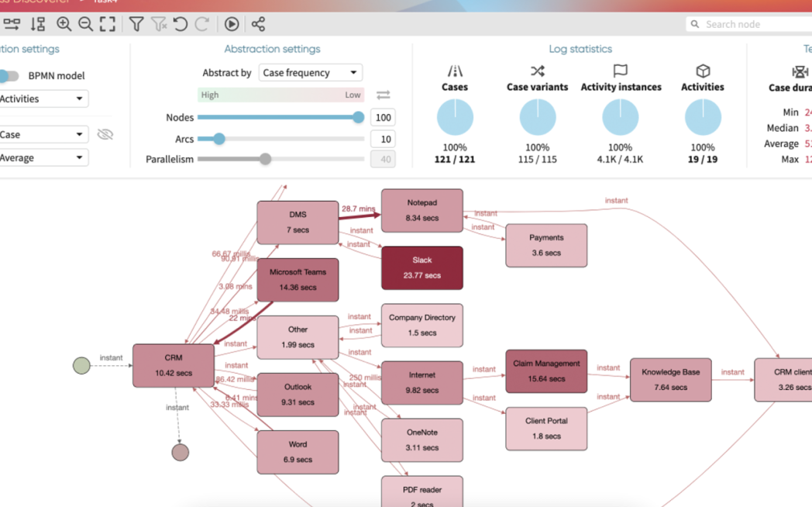Image resolution: width=812 pixels, height=507 pixels.
Task: Click the Arcs slider handle
Action: coord(219,139)
